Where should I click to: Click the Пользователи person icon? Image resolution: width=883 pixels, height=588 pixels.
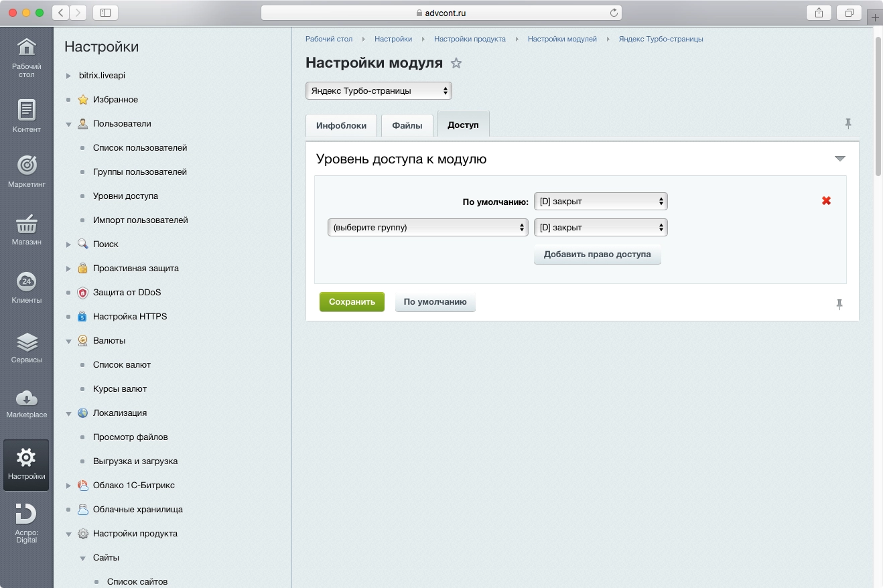point(83,124)
